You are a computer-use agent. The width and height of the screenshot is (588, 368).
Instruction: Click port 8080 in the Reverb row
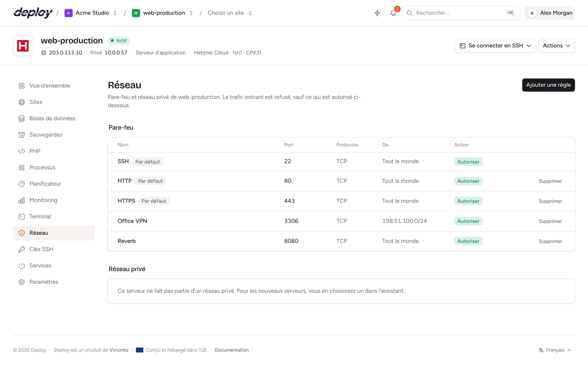[x=291, y=241]
